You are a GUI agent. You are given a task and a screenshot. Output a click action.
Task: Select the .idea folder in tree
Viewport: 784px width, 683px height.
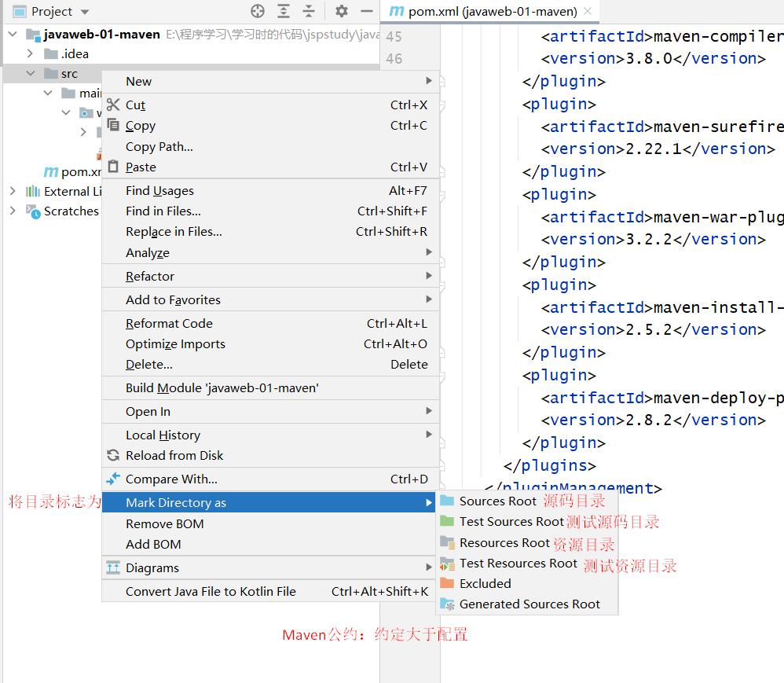[x=75, y=53]
